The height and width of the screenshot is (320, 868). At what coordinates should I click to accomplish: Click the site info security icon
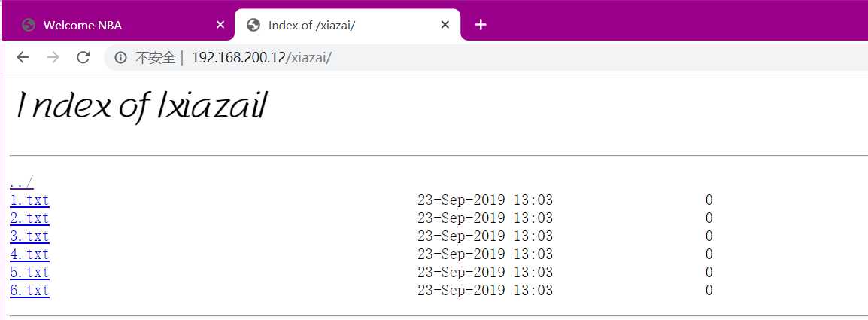pyautogui.click(x=120, y=58)
